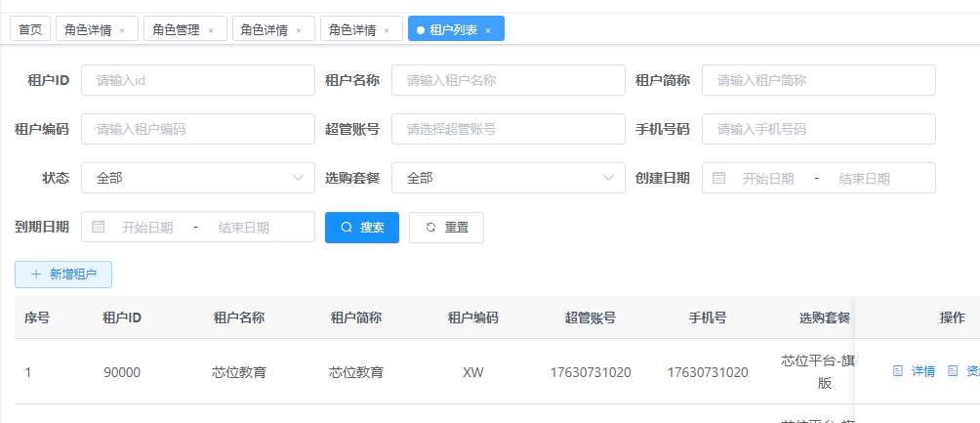
Task: Click 结束日期 in the 创建日期 range
Action: tap(864, 178)
